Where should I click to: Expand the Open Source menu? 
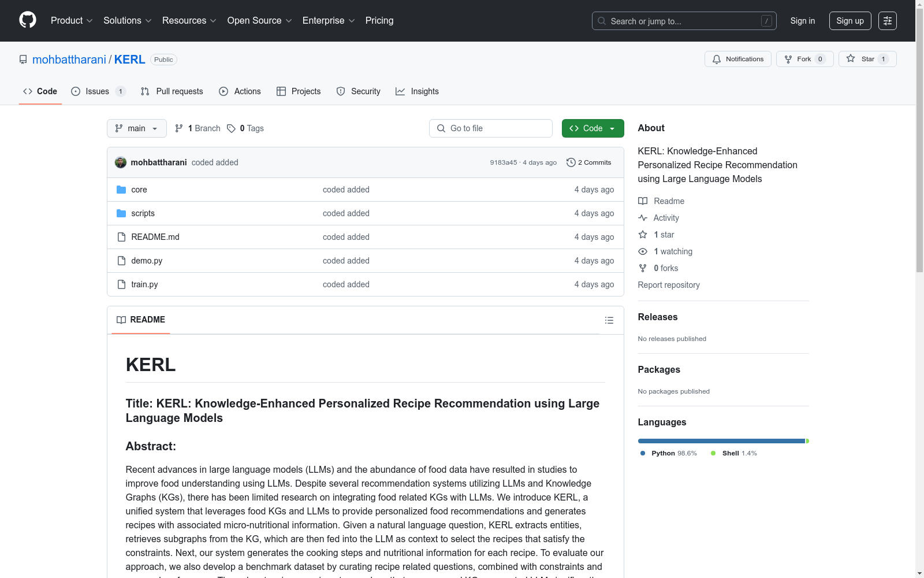(260, 20)
